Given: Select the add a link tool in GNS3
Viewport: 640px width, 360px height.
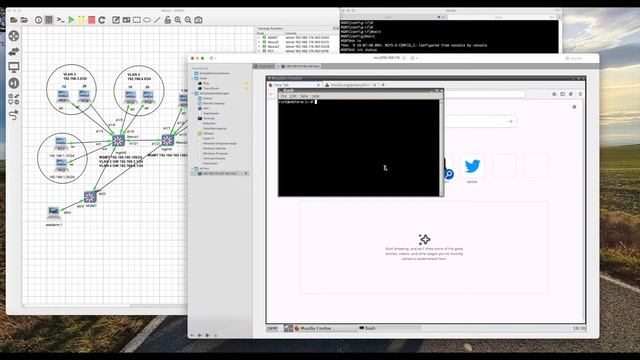Looking at the screenshot, I should click(14, 115).
